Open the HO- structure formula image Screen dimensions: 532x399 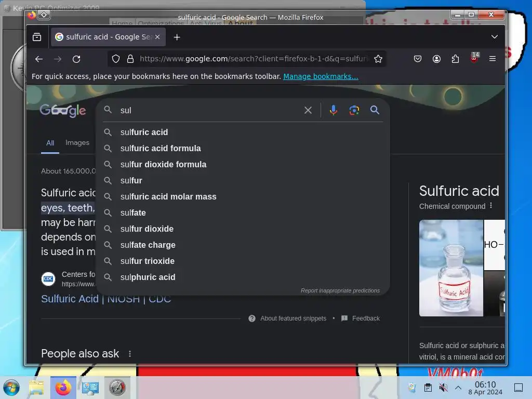click(495, 245)
